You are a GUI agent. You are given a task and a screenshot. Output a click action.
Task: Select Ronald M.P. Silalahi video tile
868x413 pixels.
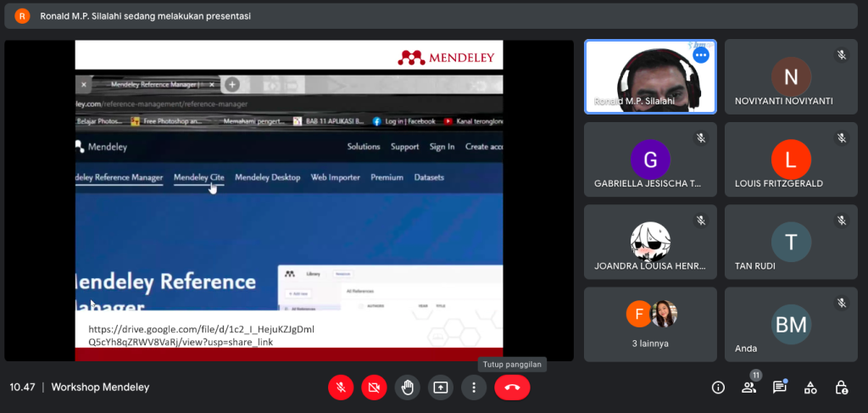pos(650,77)
